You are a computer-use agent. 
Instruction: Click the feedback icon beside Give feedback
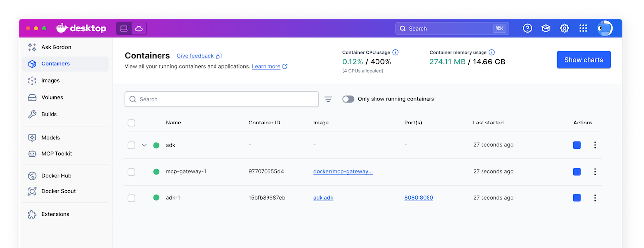(x=219, y=56)
